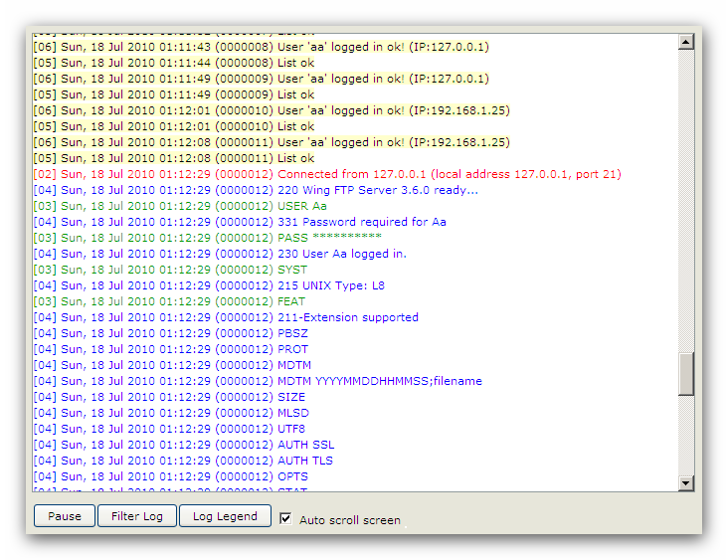Select the 01:11:44 'List ok' entry

[x=174, y=63]
